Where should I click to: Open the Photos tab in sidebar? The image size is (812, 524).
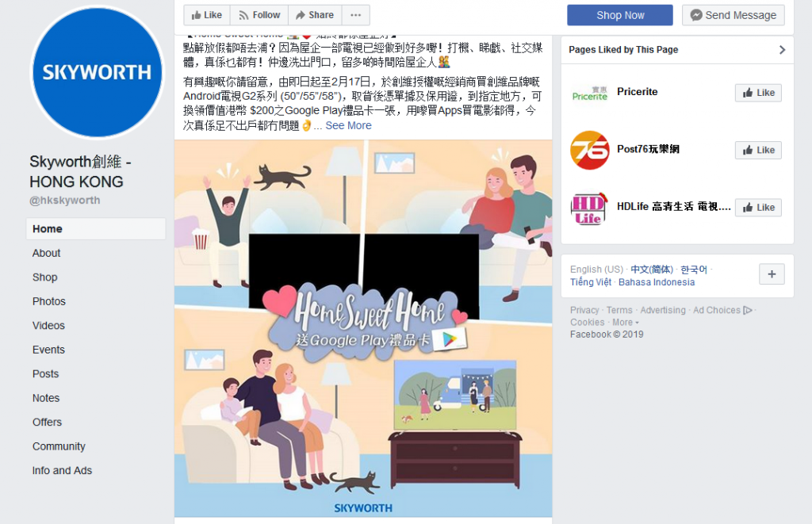point(48,301)
